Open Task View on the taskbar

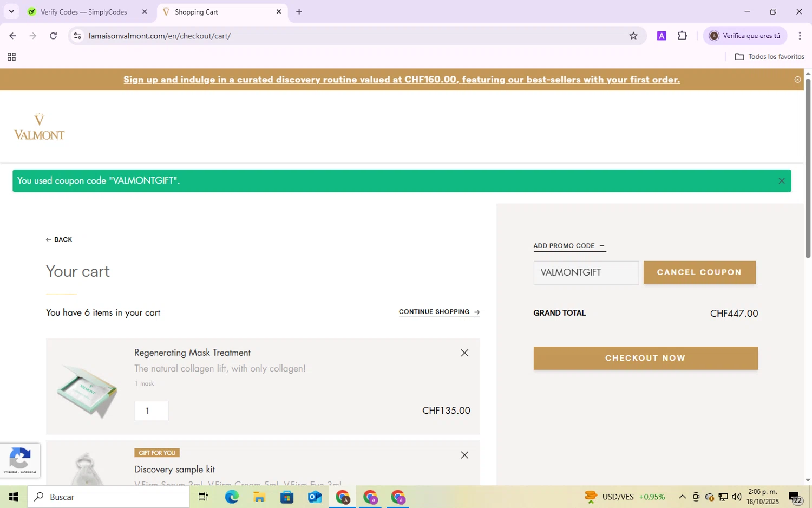[x=203, y=497]
